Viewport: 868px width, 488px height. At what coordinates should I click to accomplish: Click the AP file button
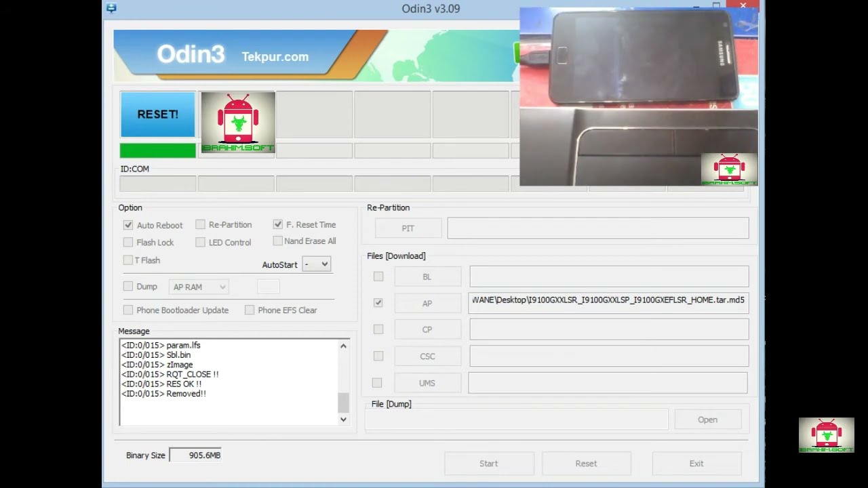427,303
